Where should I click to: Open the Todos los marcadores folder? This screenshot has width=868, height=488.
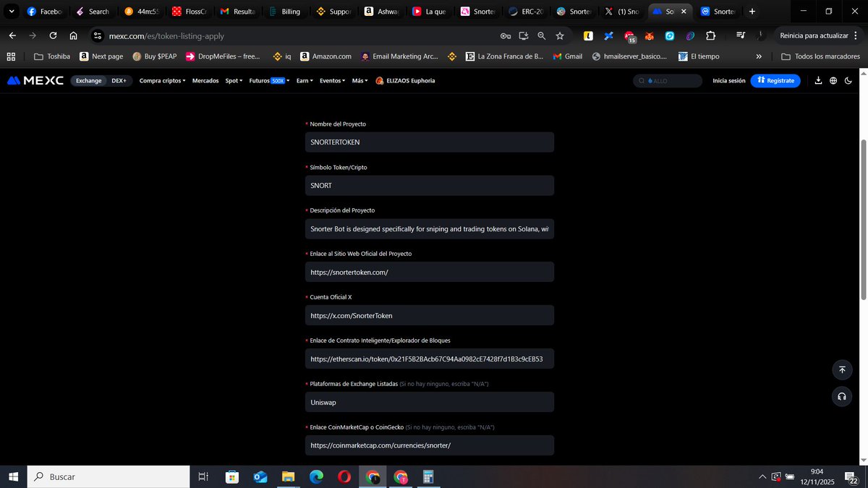(x=821, y=56)
